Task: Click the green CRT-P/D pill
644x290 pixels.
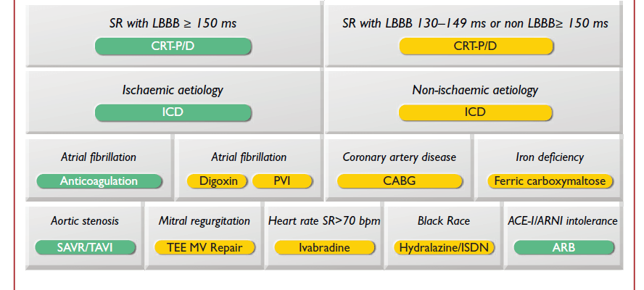Action: click(173, 46)
